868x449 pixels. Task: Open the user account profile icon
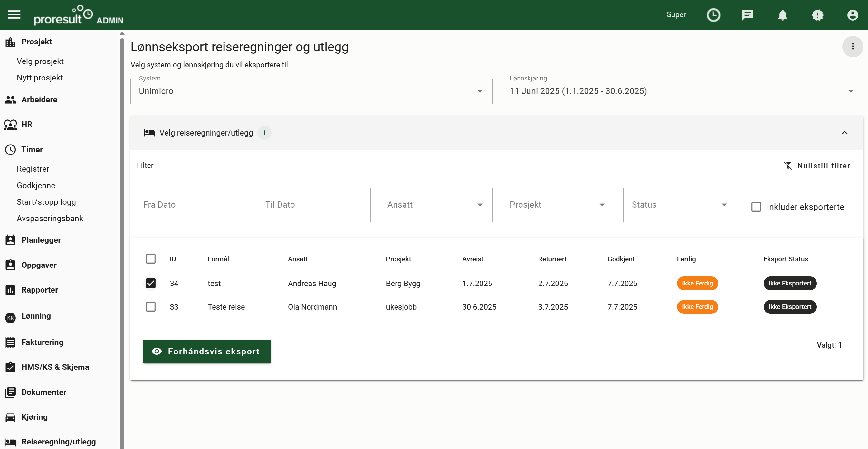tap(853, 15)
